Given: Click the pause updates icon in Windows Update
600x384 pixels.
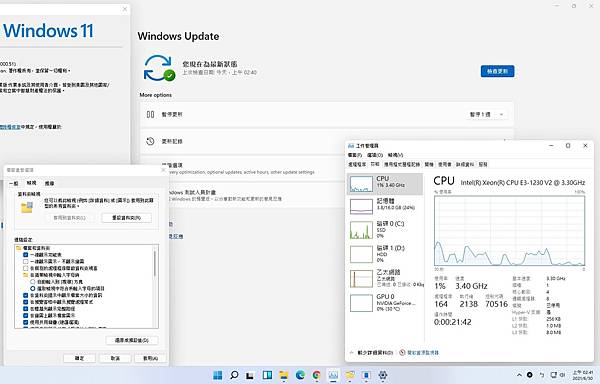Looking at the screenshot, I should [x=150, y=114].
